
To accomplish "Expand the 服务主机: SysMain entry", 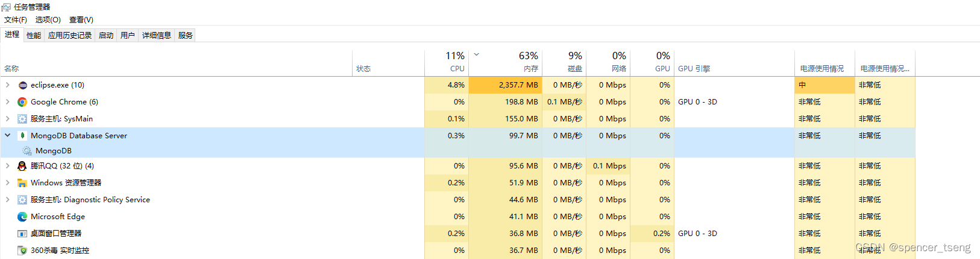I will [7, 119].
